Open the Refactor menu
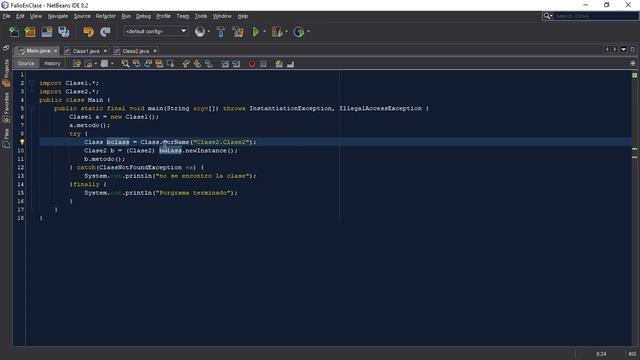 106,16
